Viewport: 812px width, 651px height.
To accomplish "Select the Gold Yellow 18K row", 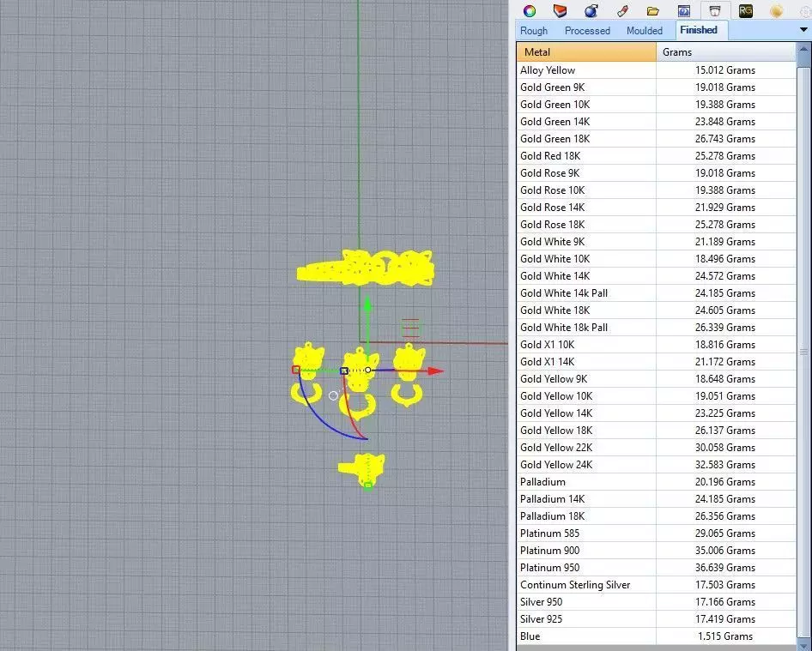I will tap(656, 430).
